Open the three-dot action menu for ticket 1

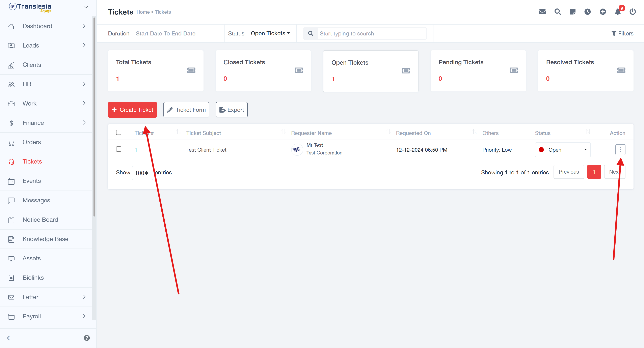click(620, 150)
